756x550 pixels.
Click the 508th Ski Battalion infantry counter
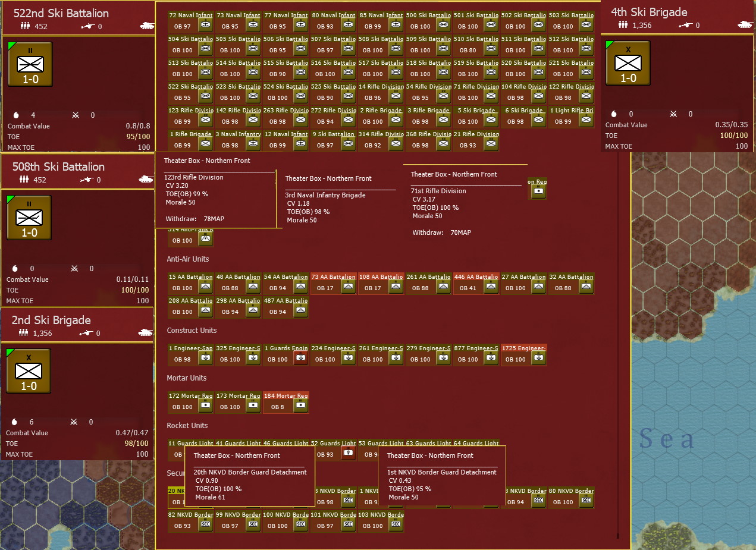[x=29, y=217]
